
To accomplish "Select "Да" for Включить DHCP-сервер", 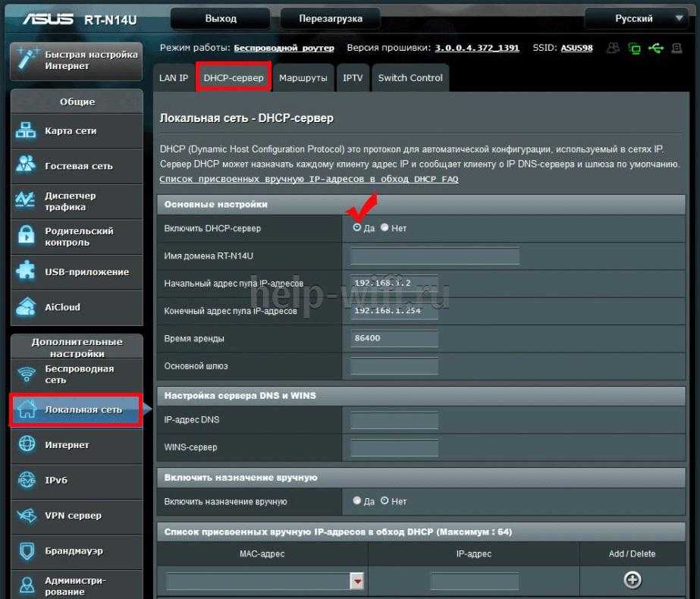I will point(357,227).
